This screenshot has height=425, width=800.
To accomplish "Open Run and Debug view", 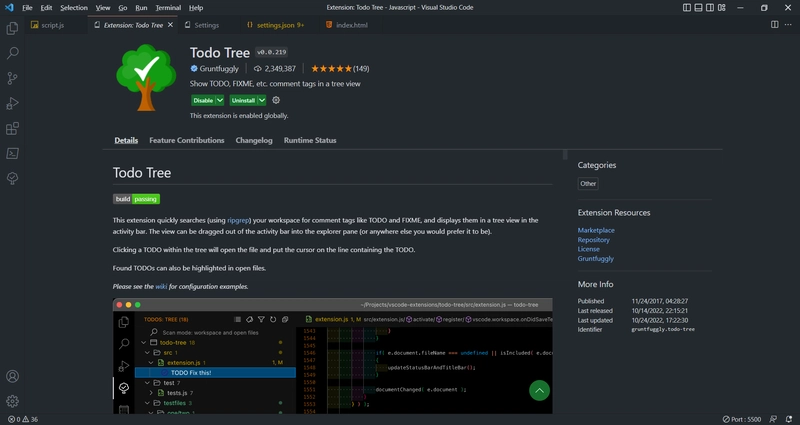I will tap(12, 103).
